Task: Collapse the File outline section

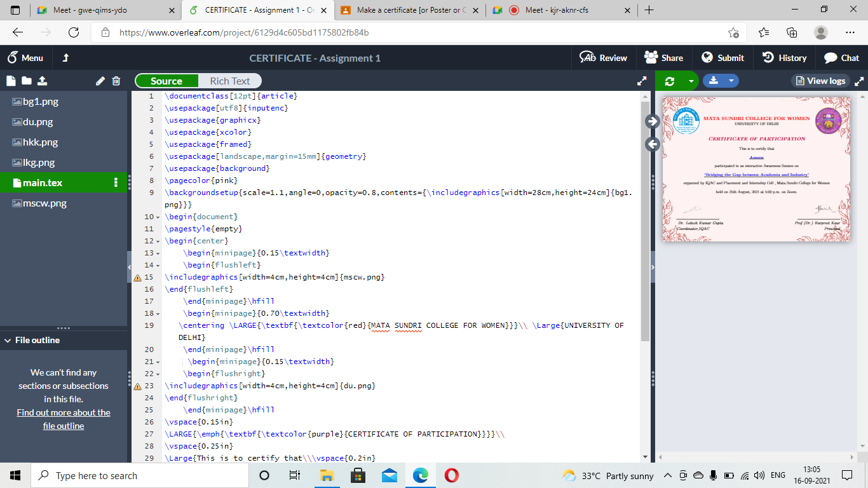Action: tap(7, 340)
